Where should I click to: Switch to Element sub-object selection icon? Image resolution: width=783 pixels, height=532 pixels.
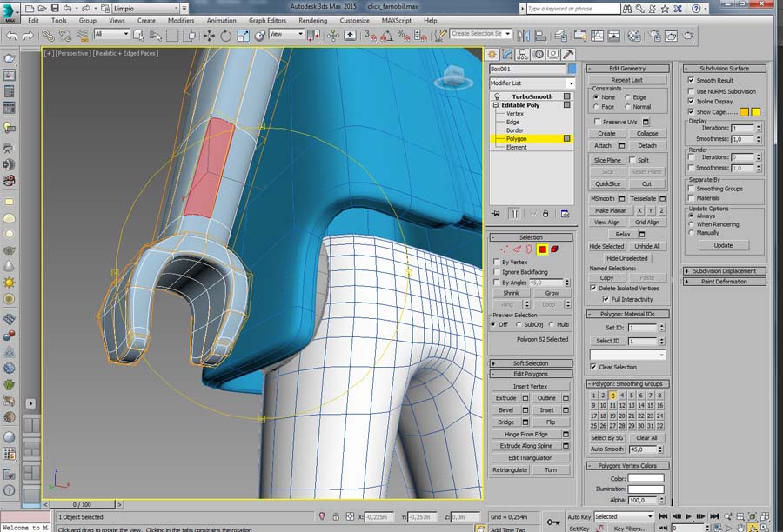click(x=554, y=249)
